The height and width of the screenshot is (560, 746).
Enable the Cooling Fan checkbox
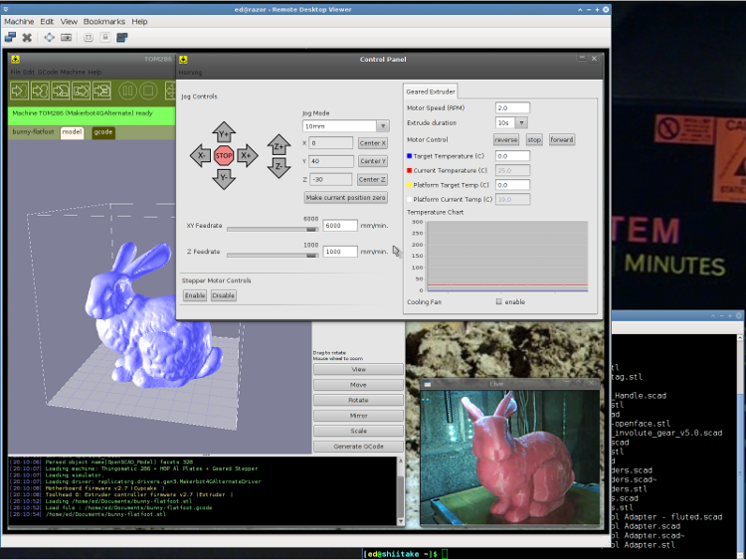(x=499, y=301)
